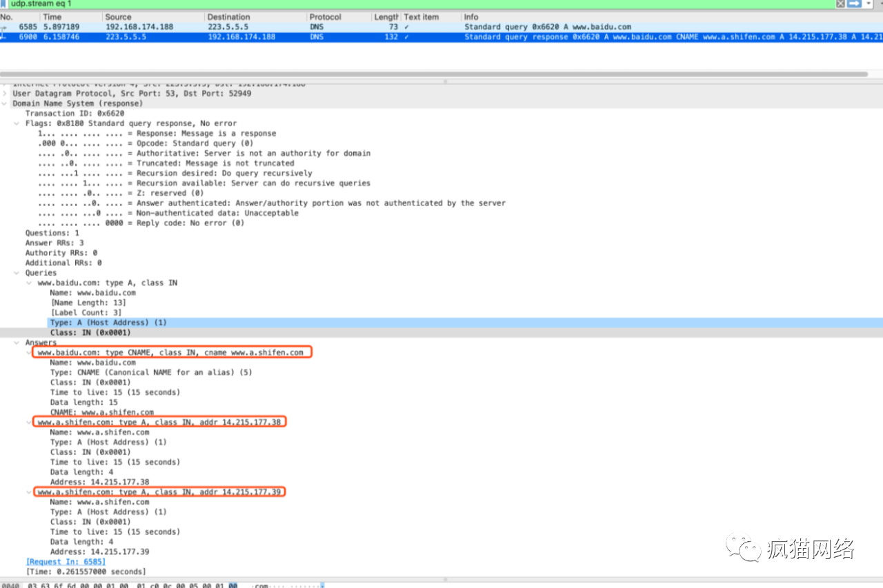
Task: Select the Answer authenticated flag line
Action: tap(272, 203)
